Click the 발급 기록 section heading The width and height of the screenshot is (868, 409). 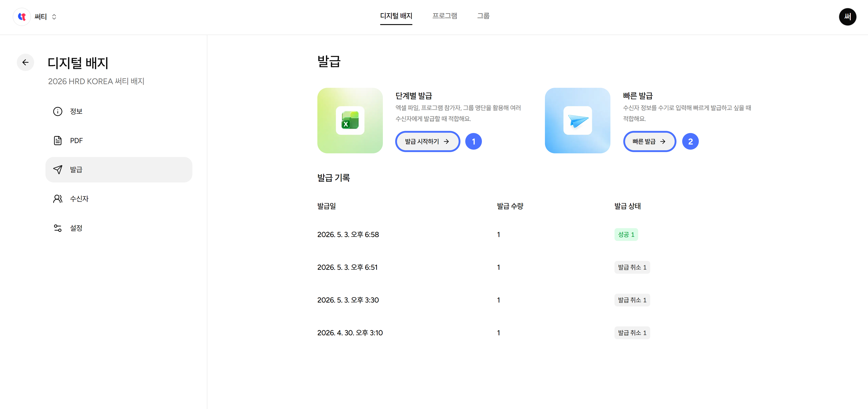tap(334, 178)
